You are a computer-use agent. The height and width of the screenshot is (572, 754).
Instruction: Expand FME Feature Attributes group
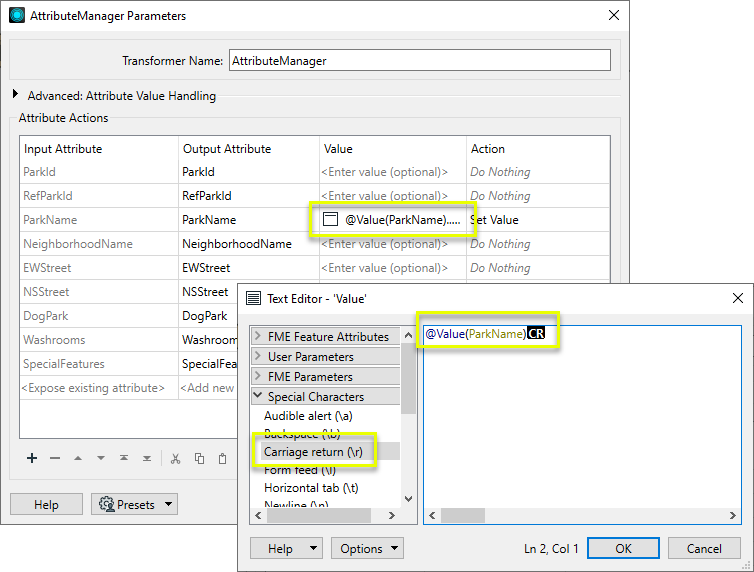coord(258,337)
